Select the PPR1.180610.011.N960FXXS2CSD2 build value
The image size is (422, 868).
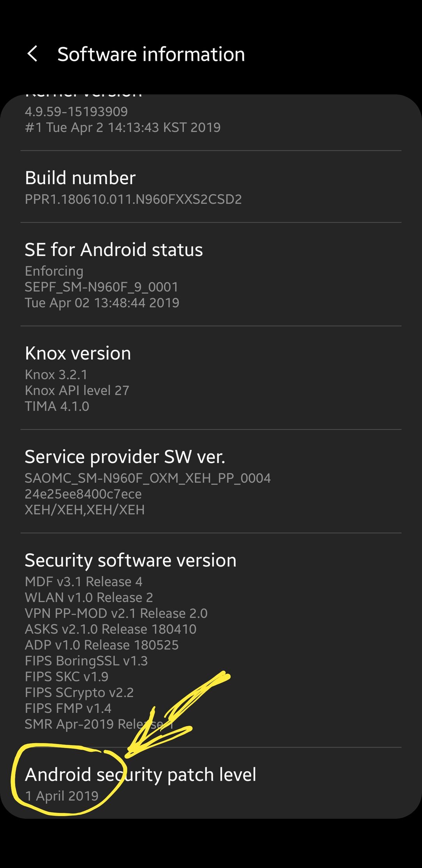(x=133, y=199)
